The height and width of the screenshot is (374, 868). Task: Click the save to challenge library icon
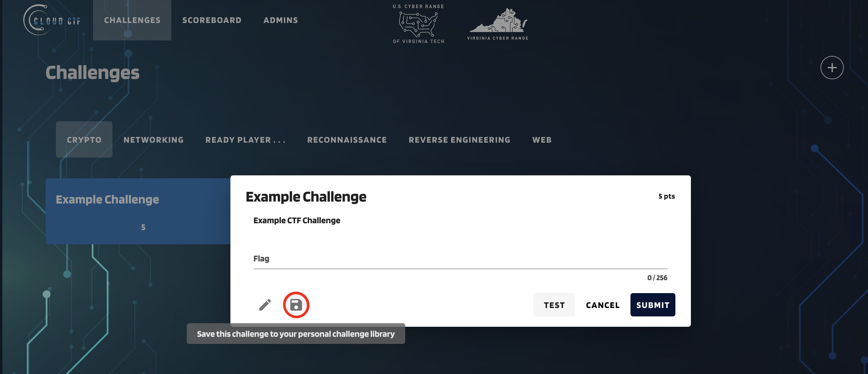click(x=296, y=304)
